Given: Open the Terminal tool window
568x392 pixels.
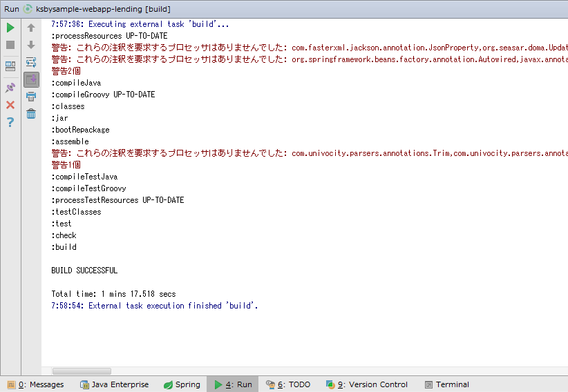Looking at the screenshot, I should pos(447,384).
